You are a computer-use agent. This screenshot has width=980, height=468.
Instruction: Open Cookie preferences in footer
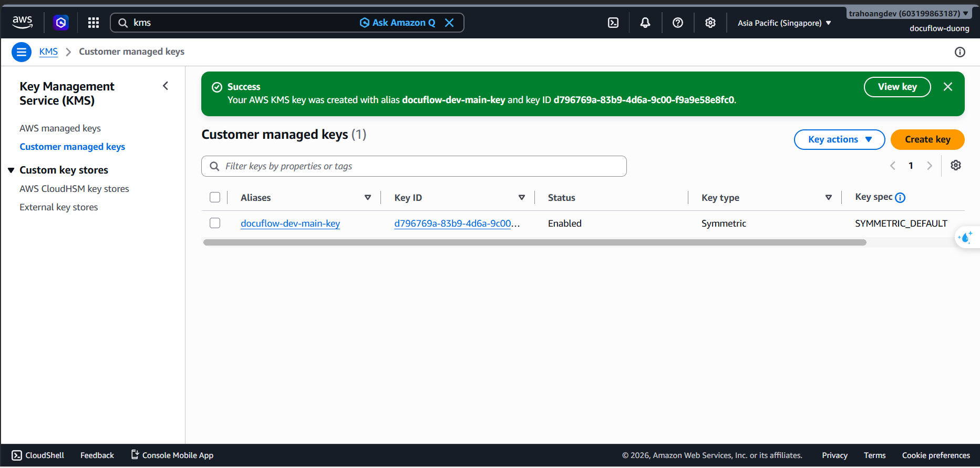(x=936, y=455)
